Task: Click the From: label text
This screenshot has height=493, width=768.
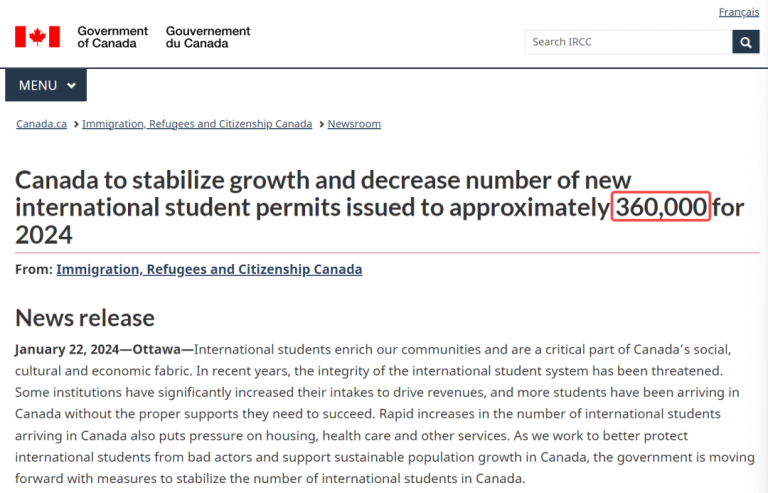Action: pyautogui.click(x=34, y=269)
